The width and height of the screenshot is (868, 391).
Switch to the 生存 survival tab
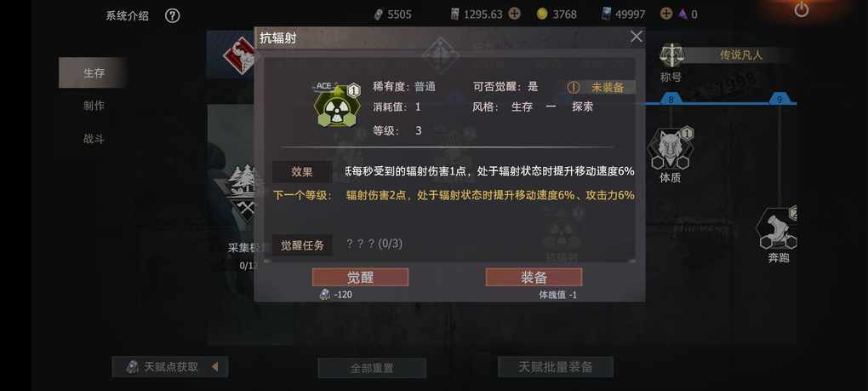(x=93, y=72)
